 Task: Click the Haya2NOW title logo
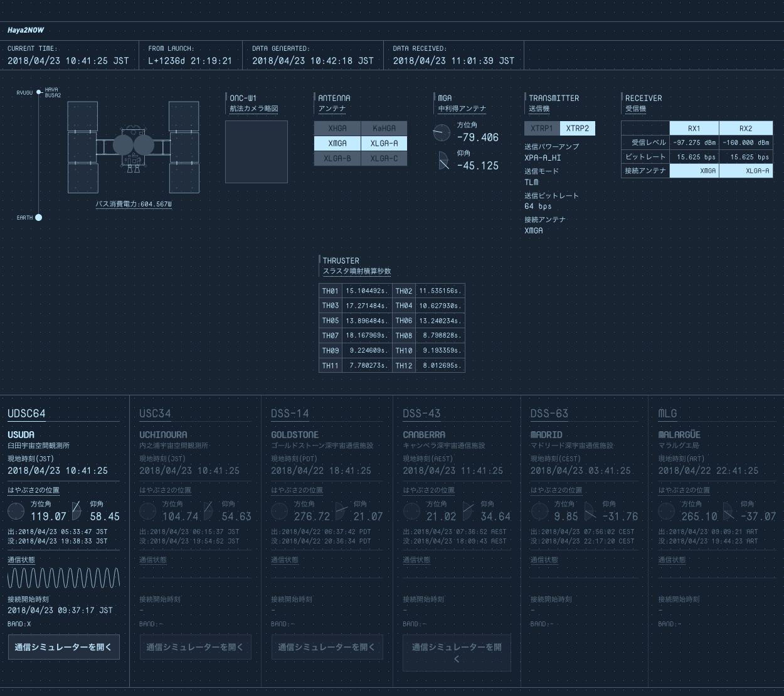click(26, 30)
